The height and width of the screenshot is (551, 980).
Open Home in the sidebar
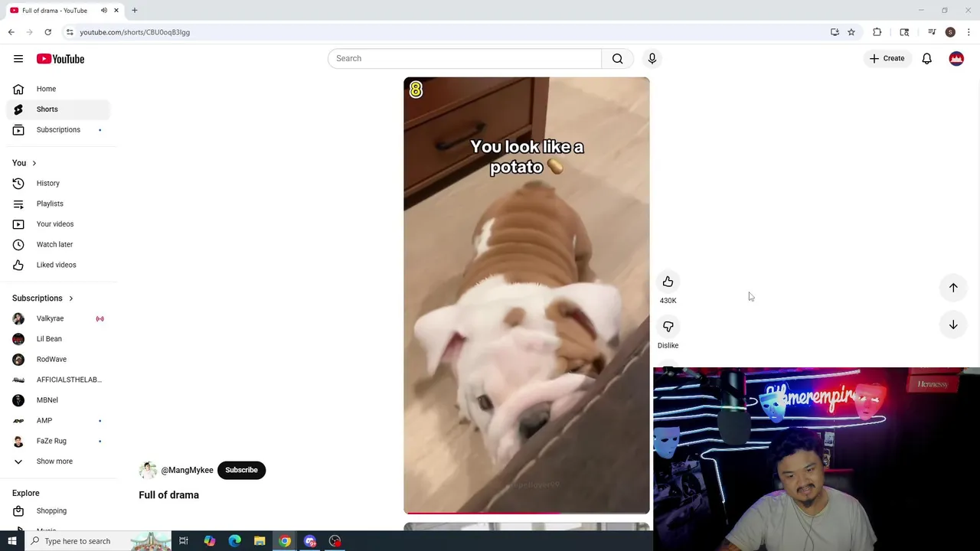click(58, 89)
